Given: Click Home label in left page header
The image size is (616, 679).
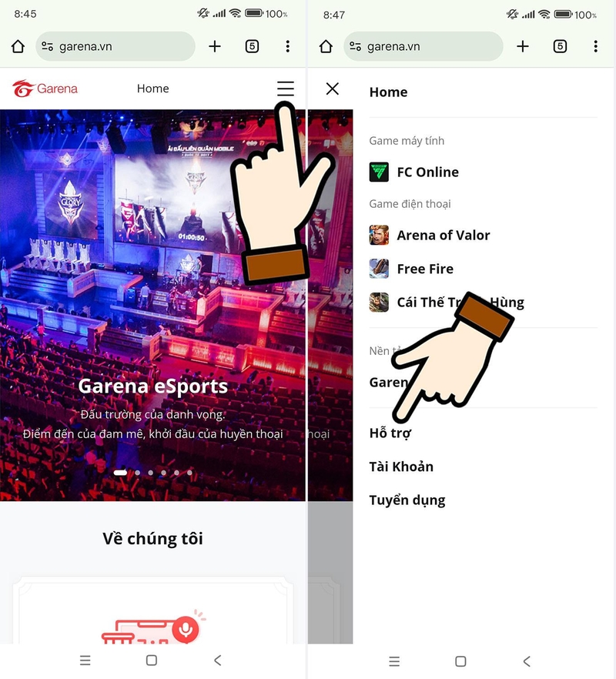Looking at the screenshot, I should (x=153, y=89).
